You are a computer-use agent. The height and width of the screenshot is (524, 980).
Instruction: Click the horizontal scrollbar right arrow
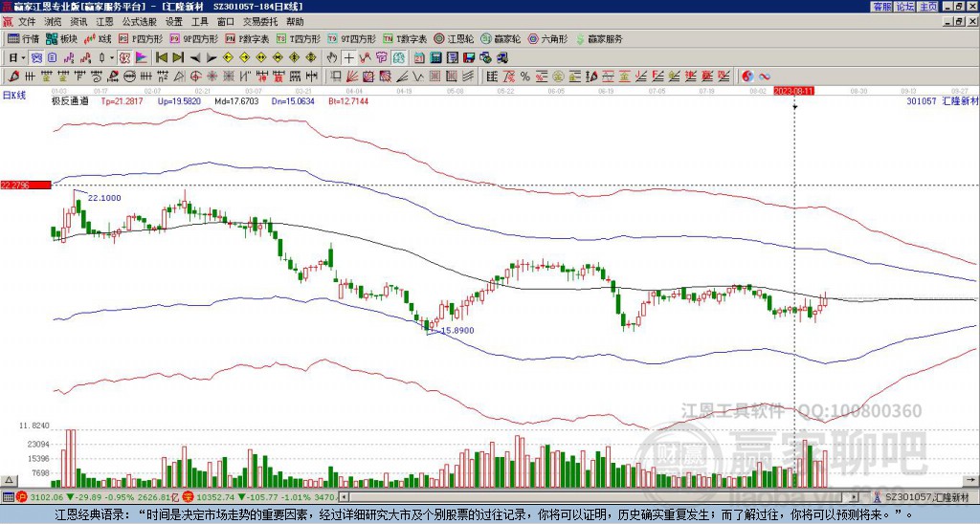pyautogui.click(x=854, y=497)
